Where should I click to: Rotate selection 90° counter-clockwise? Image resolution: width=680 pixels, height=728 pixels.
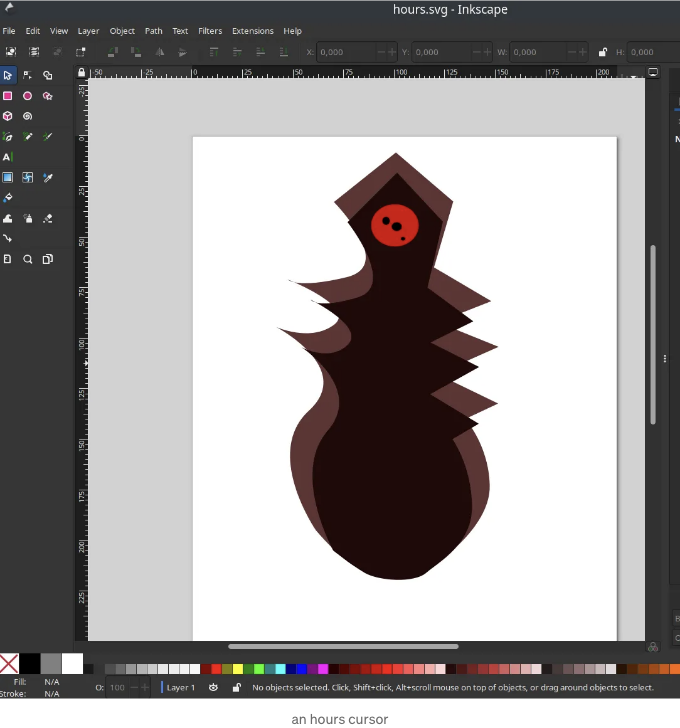point(112,52)
